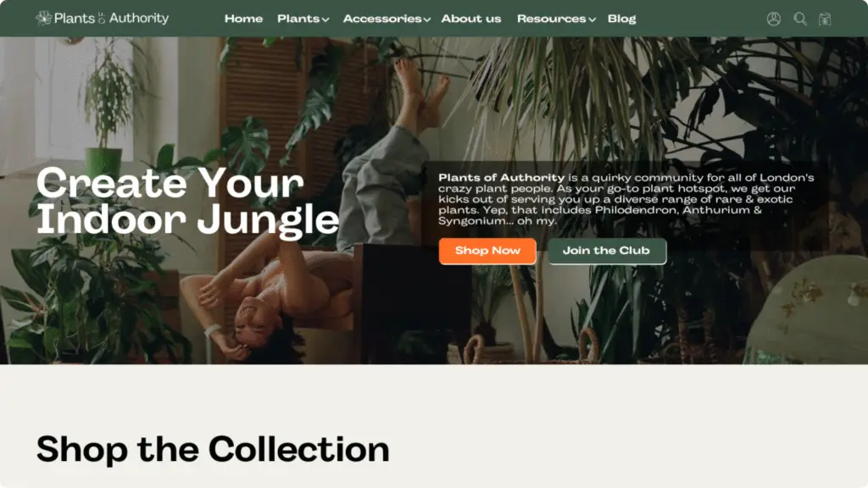Expand the Resources dropdown menu
Viewport: 868px width, 488px height.
(556, 19)
